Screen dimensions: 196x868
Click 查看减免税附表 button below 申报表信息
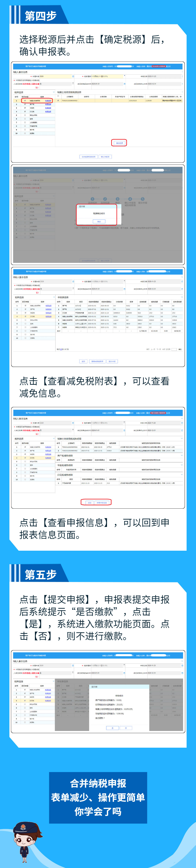coord(97,361)
